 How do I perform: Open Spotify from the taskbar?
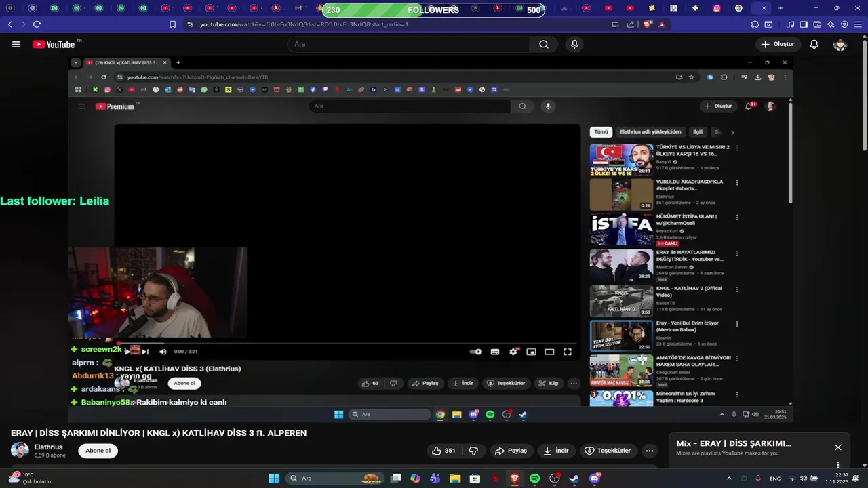coord(534,479)
